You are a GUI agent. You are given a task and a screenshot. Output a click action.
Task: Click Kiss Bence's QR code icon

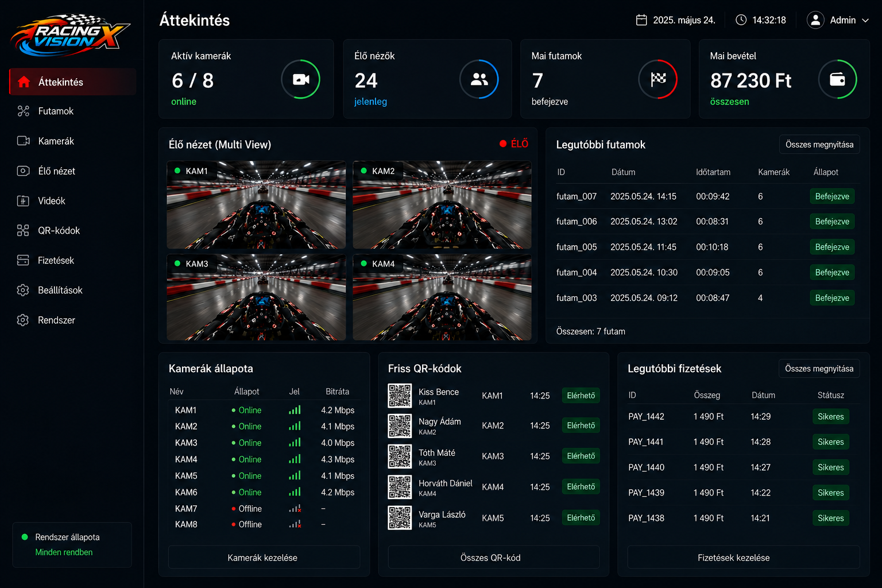tap(400, 396)
